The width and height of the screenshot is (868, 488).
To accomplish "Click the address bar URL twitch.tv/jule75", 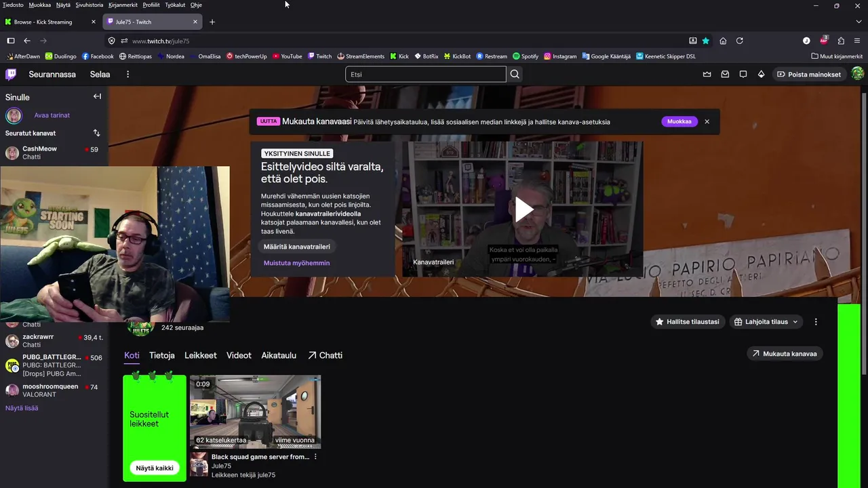I will [x=161, y=41].
